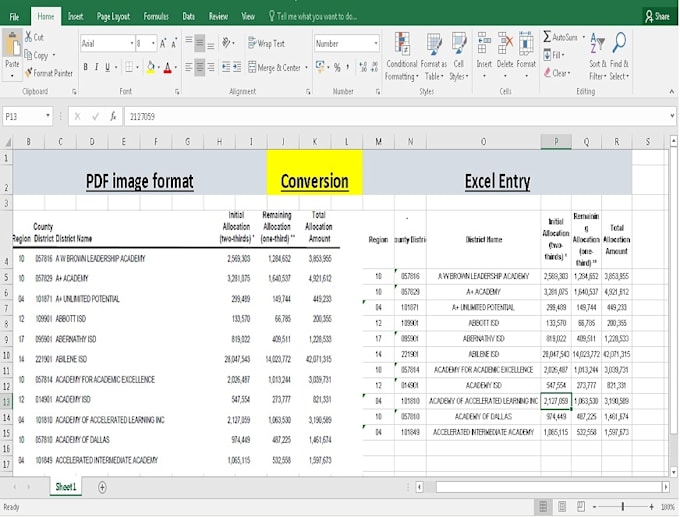Image resolution: width=680 pixels, height=517 pixels.
Task: Open the Clear dropdown in Editing
Action: [x=558, y=73]
